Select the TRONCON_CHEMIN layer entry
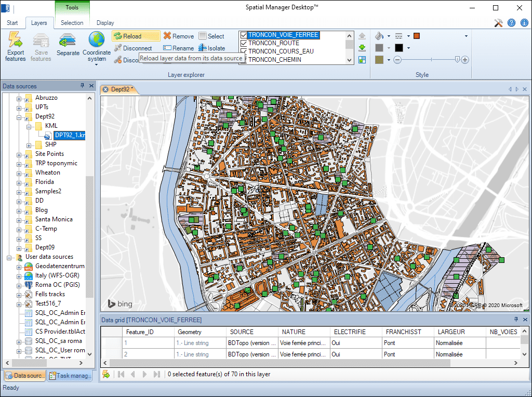This screenshot has height=397, width=532. [274, 60]
